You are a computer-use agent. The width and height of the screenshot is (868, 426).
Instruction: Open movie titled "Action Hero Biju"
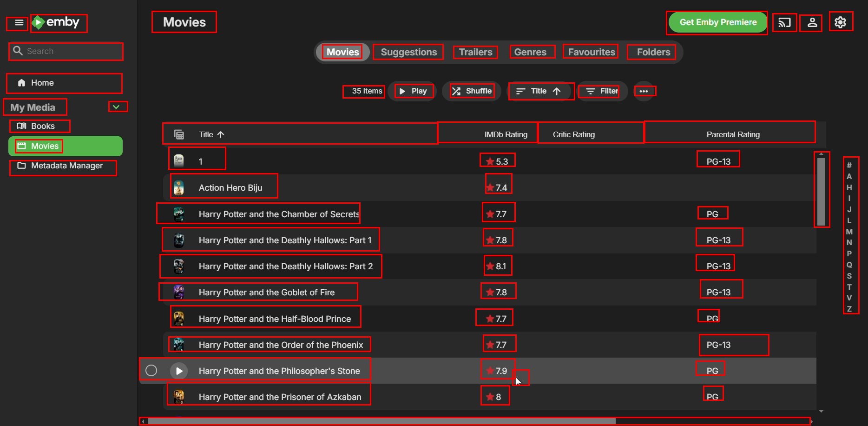[x=230, y=187]
